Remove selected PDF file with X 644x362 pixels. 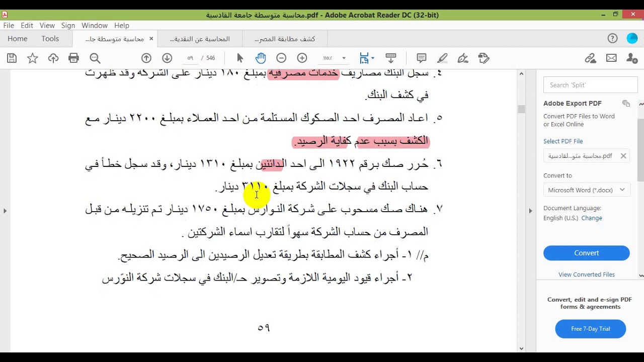(623, 156)
